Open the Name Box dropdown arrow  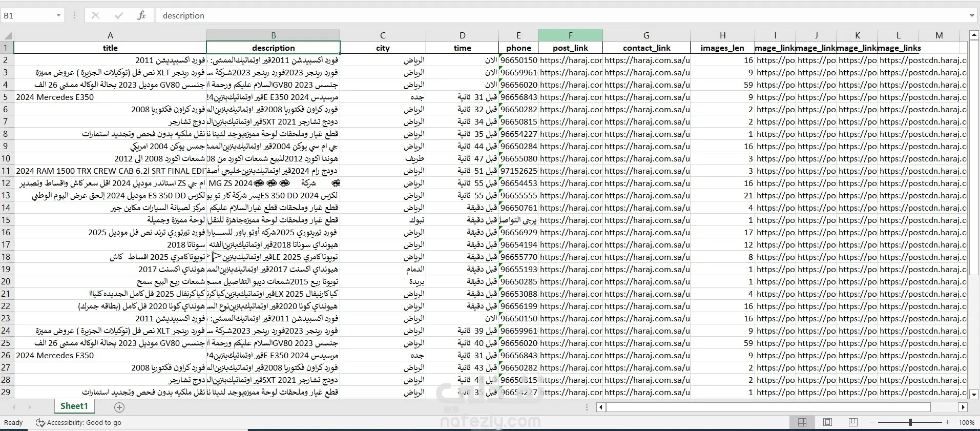click(58, 16)
